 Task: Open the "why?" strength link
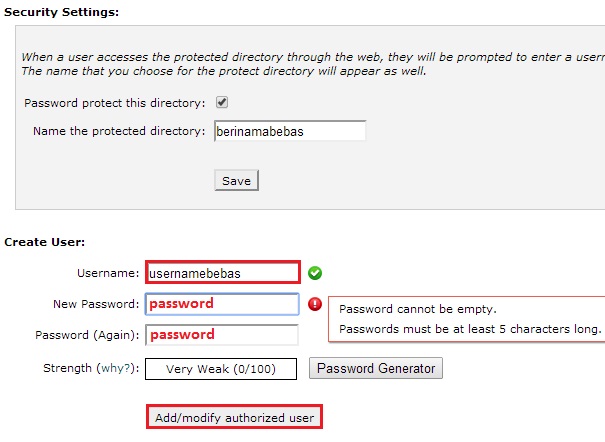pos(113,368)
